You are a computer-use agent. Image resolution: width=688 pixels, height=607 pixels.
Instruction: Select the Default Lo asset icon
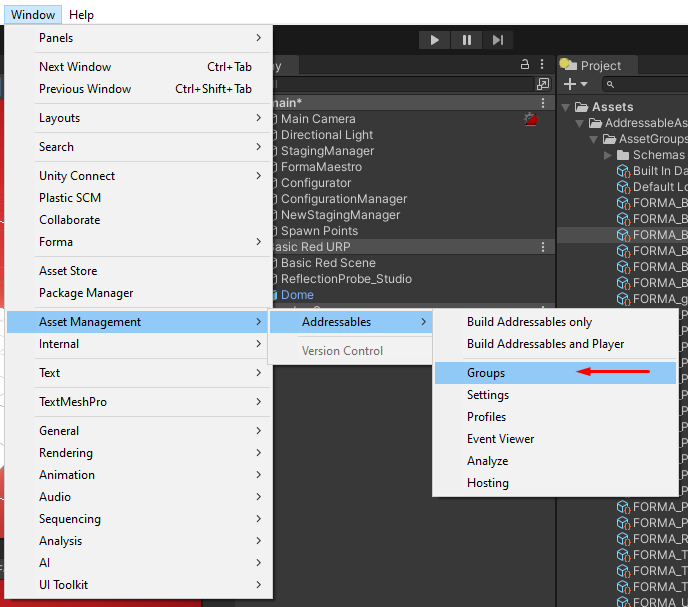click(x=623, y=187)
